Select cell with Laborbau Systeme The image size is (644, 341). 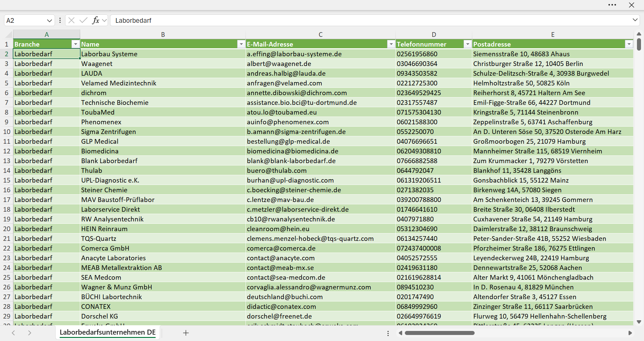tap(163, 54)
